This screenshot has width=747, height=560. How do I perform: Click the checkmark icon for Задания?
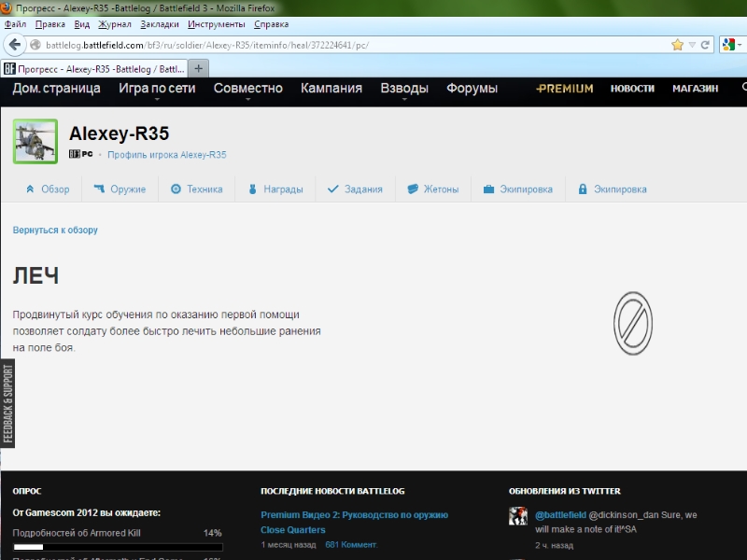[333, 189]
